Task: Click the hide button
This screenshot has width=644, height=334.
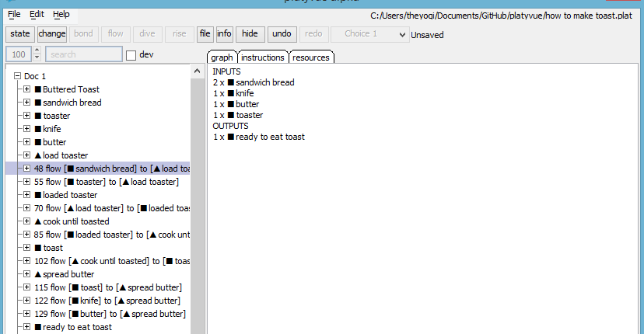Action: 250,34
